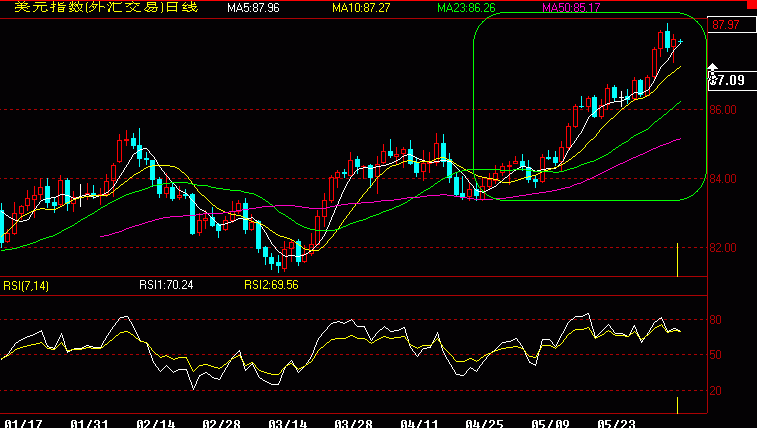Click the RSI 80 level label
This screenshot has width=757, height=428.
[x=715, y=320]
